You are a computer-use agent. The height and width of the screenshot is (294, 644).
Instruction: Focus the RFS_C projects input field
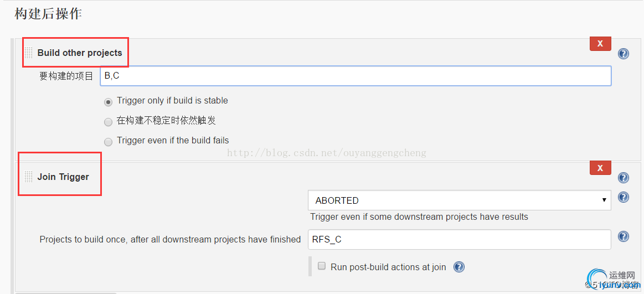[x=459, y=239]
